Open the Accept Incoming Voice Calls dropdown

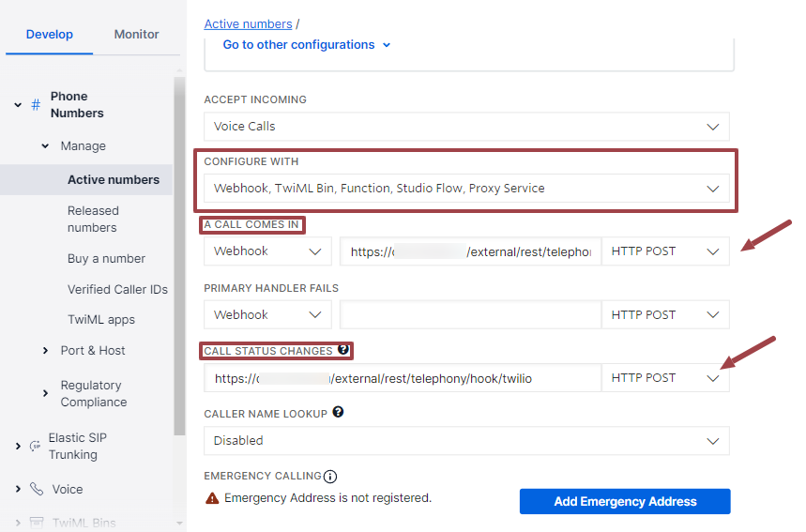pos(466,127)
